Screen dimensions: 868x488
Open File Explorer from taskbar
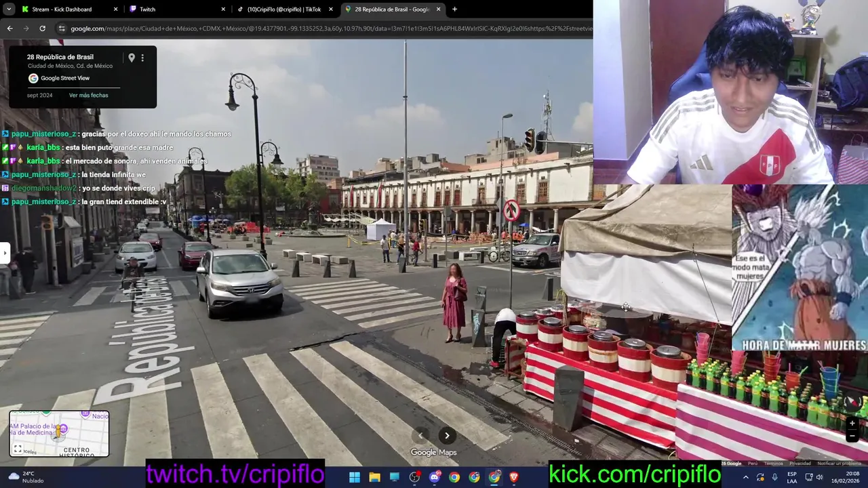point(374,477)
